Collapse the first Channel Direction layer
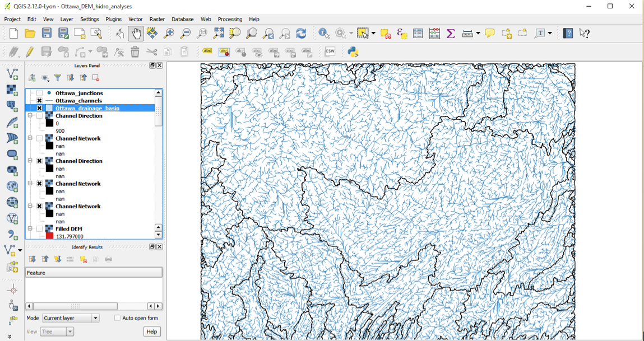644x341 pixels. click(30, 116)
